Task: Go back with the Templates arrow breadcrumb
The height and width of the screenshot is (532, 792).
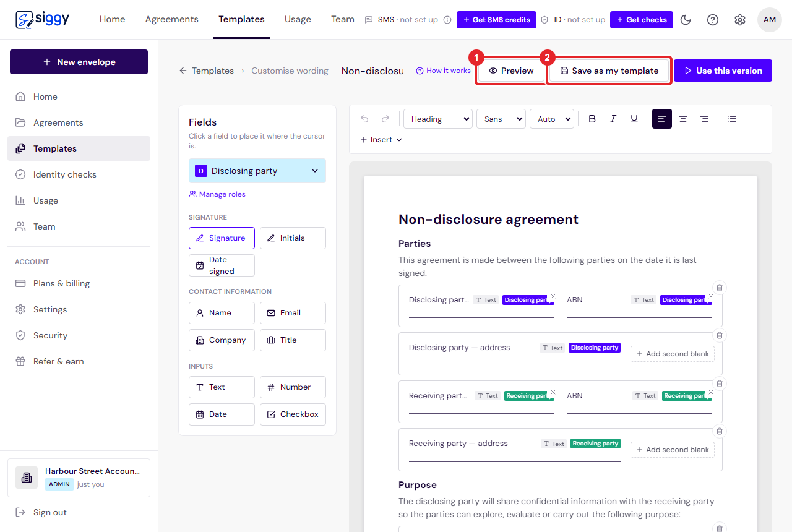Action: pyautogui.click(x=207, y=71)
